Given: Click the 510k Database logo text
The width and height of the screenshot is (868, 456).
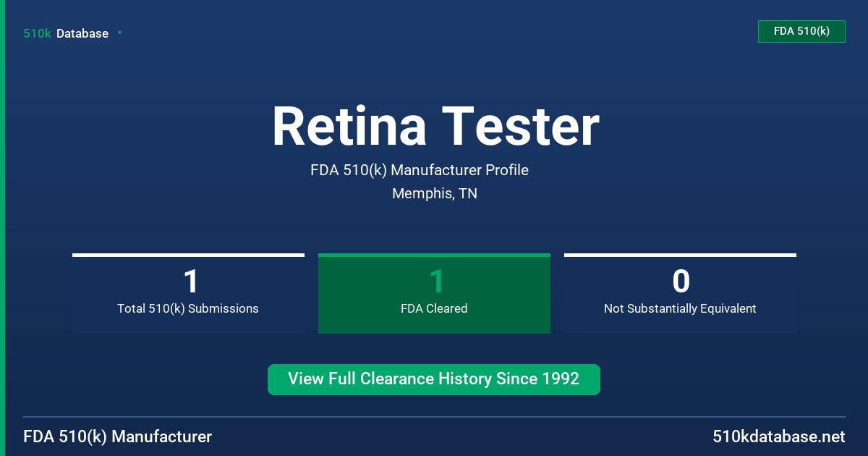Looking at the screenshot, I should pyautogui.click(x=66, y=33).
